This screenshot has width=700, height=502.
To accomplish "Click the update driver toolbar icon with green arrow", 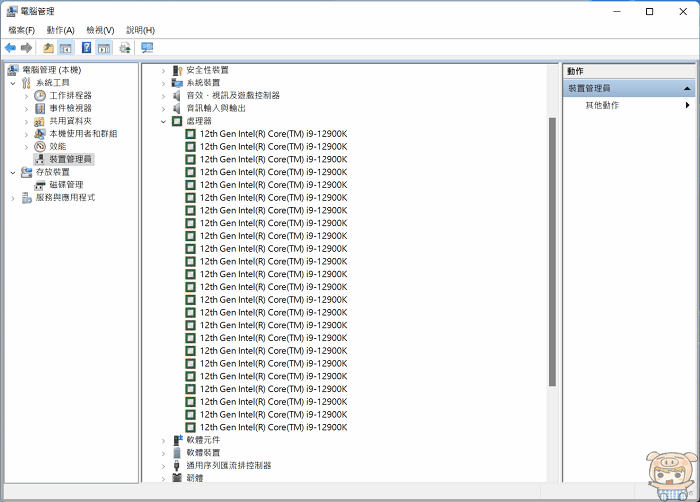I will [x=125, y=48].
